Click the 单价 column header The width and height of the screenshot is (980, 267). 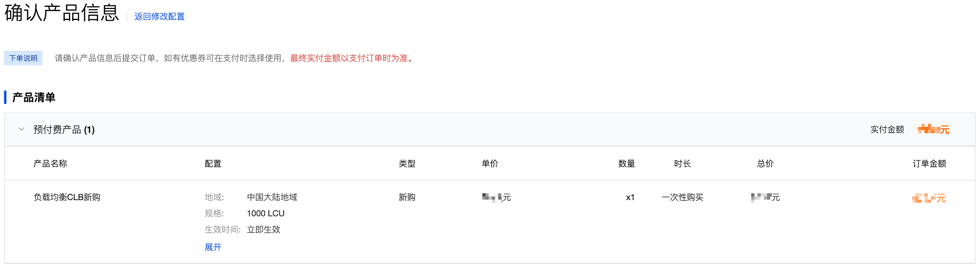point(489,163)
